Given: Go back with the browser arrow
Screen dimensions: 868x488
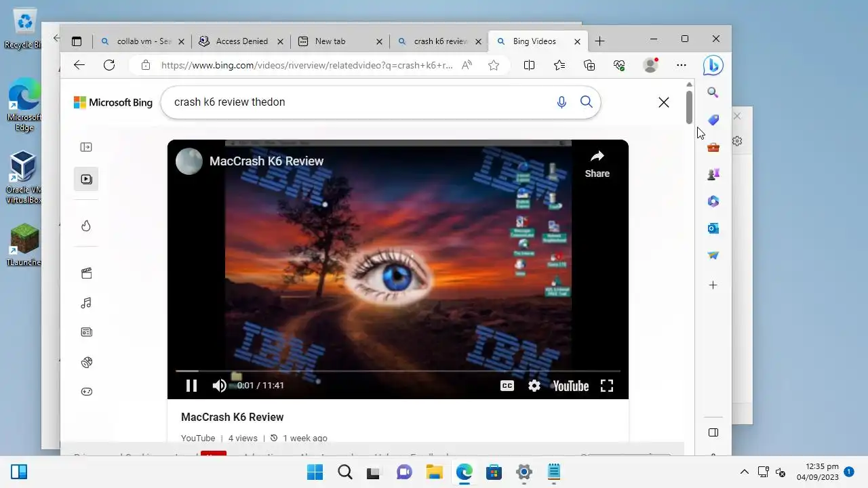Looking at the screenshot, I should point(79,65).
